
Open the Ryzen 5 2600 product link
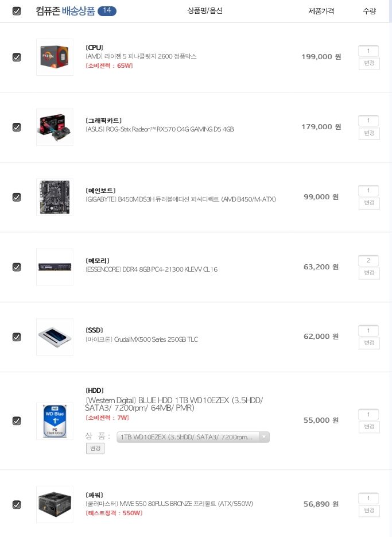coord(141,56)
